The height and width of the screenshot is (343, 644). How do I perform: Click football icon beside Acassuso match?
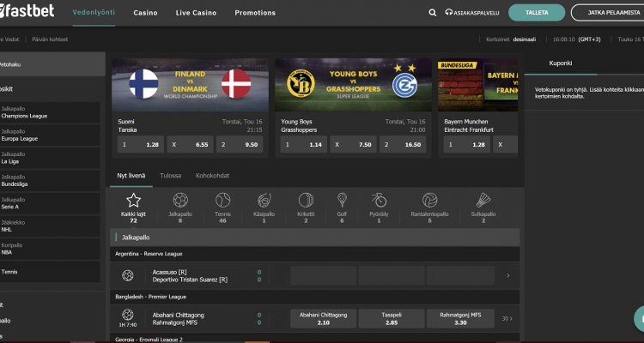point(128,275)
